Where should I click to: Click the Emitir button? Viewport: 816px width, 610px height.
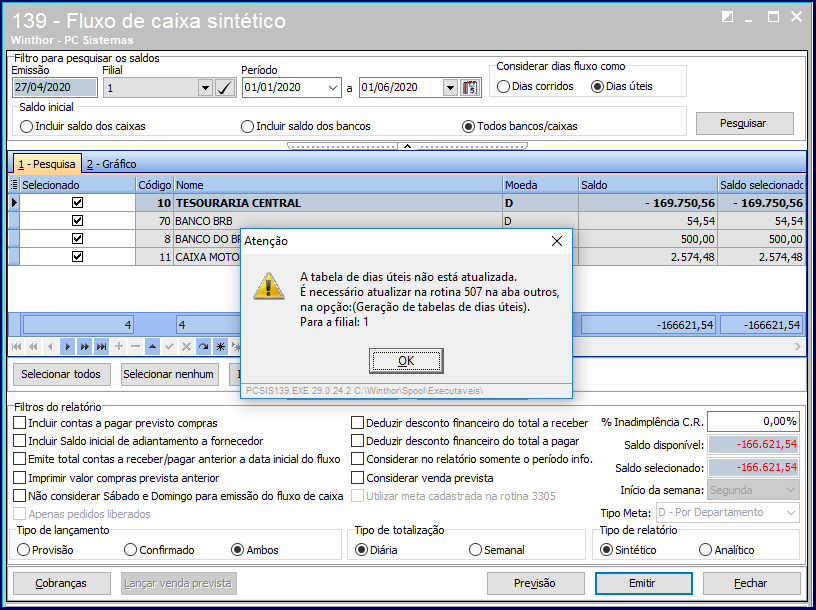click(643, 583)
